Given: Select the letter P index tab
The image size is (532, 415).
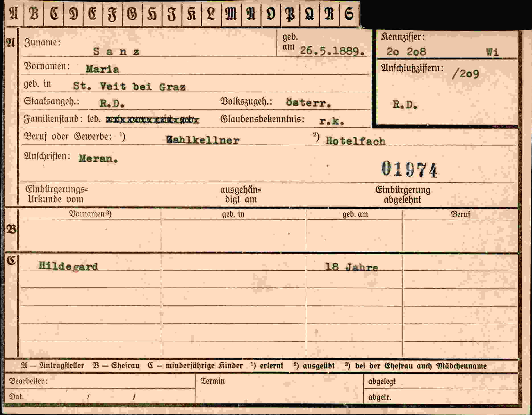Looking at the screenshot, I should (290, 13).
